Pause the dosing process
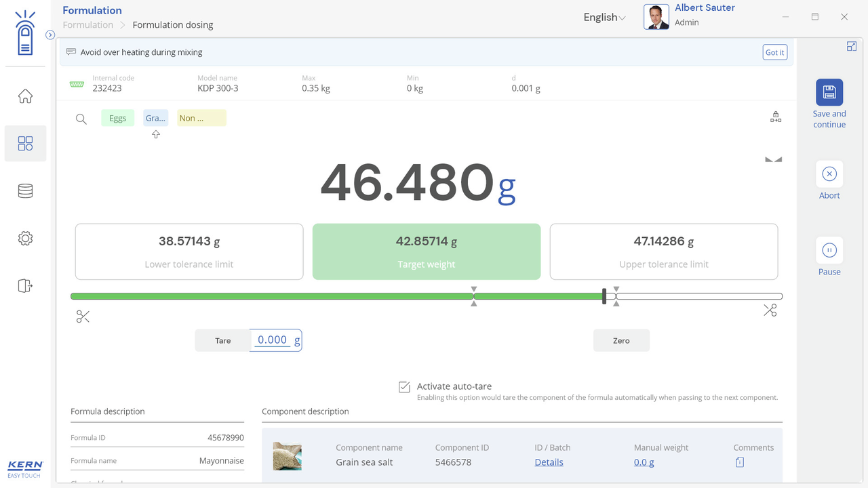 pyautogui.click(x=829, y=251)
